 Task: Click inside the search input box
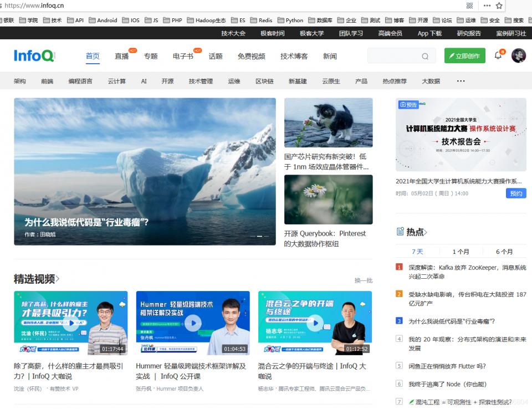click(x=393, y=56)
